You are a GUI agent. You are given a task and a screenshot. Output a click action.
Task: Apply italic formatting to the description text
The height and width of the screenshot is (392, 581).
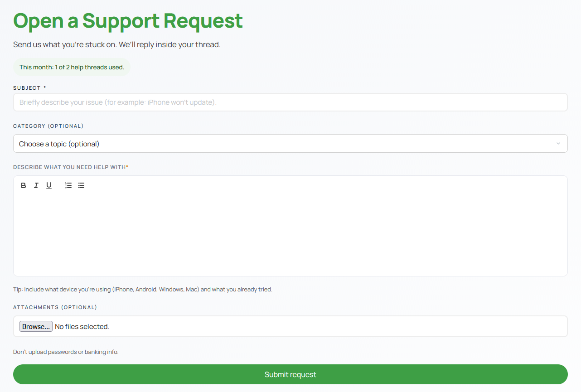[36, 185]
